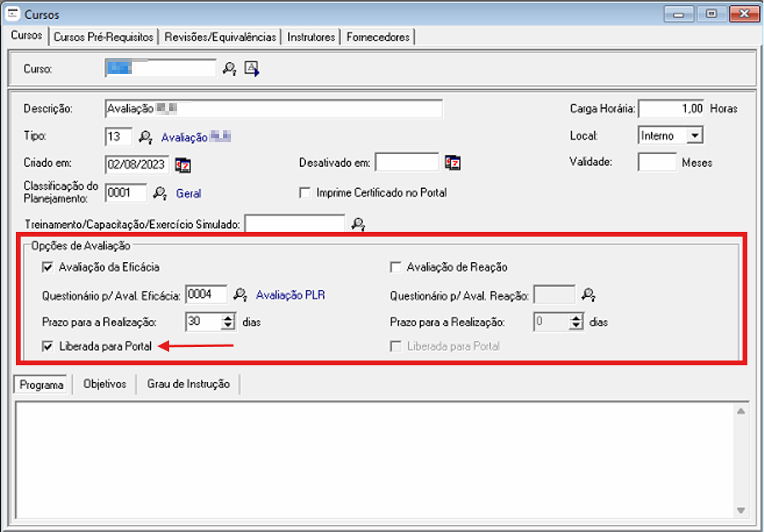Click the search icon next to Curso field
This screenshot has width=764, height=532.
point(230,69)
